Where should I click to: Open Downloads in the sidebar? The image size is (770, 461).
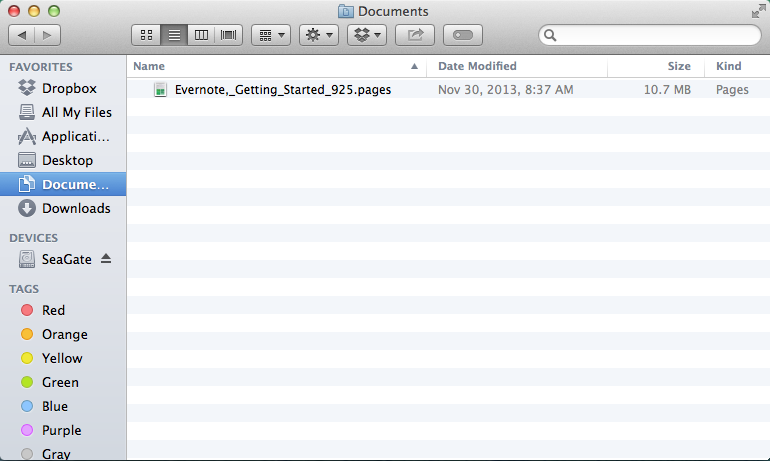coord(75,208)
